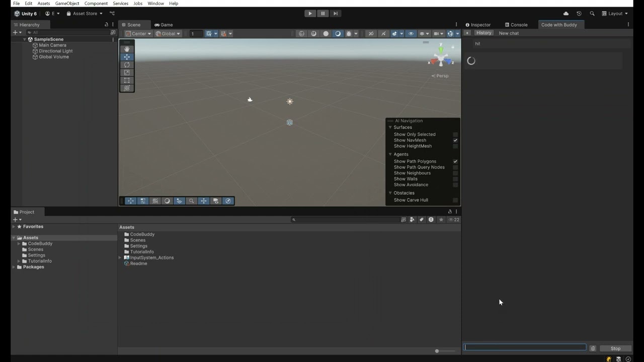
Task: Collapse SampleScene in Hierarchy
Action: (x=24, y=39)
